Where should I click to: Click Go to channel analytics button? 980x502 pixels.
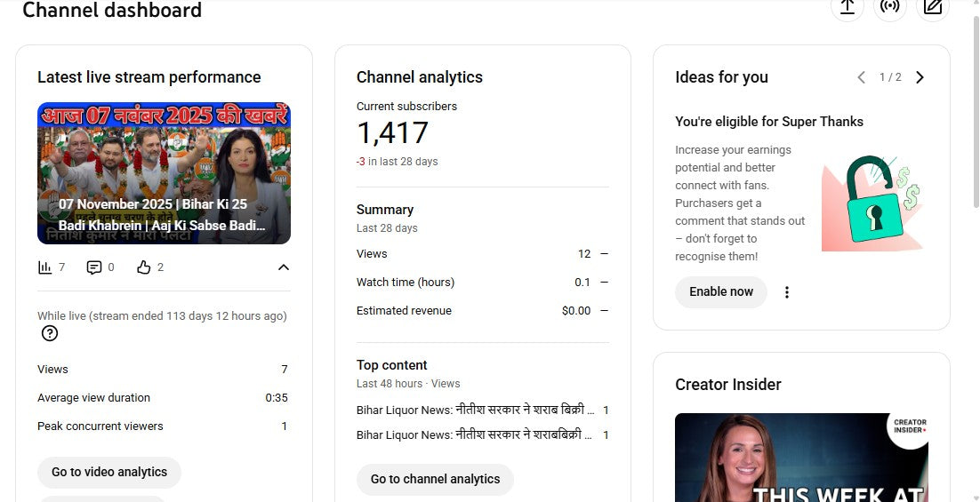point(435,479)
